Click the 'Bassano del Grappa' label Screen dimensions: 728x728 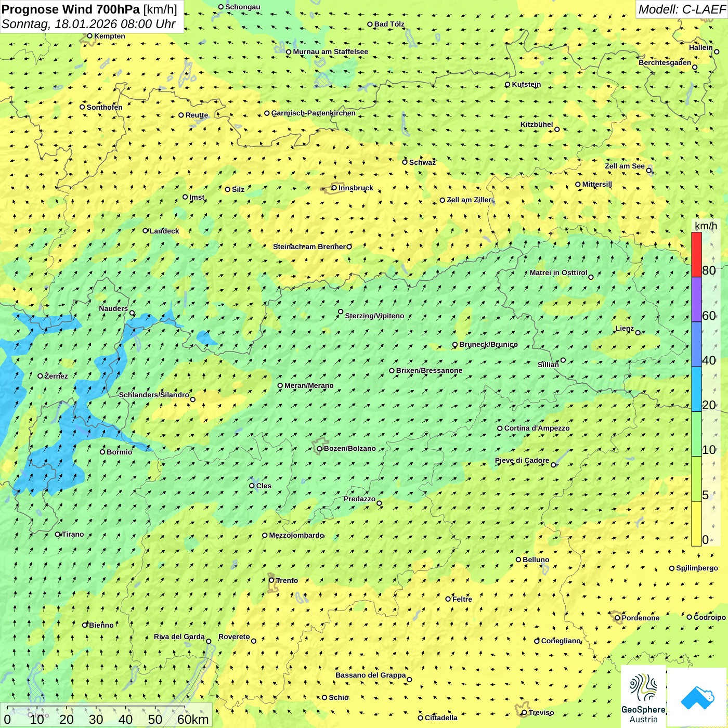(x=371, y=675)
